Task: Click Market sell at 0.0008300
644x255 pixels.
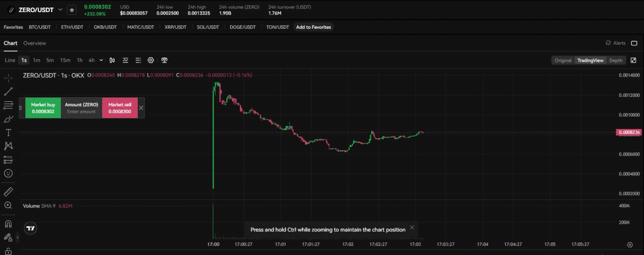Action: pos(120,108)
